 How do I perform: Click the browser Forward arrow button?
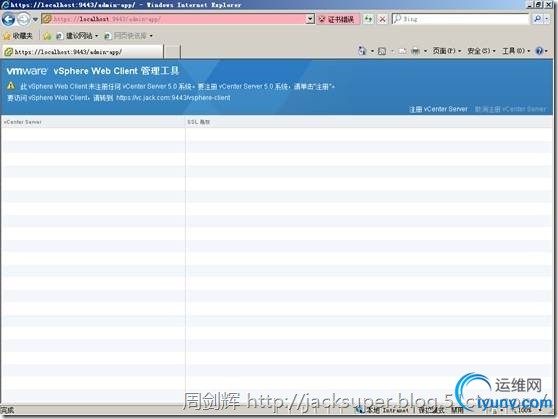click(23, 19)
